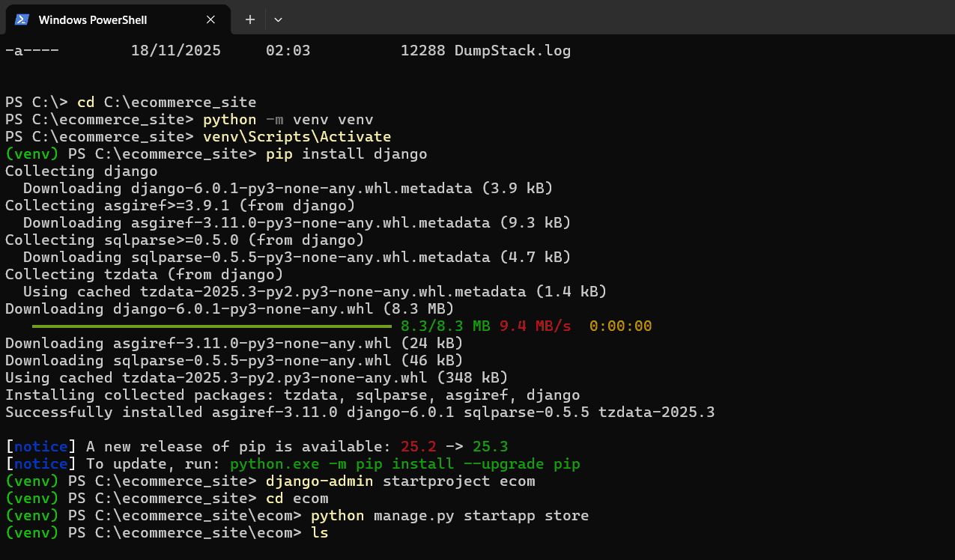Click the 'Collecting tzdata (from django)' line
955x560 pixels.
point(144,275)
